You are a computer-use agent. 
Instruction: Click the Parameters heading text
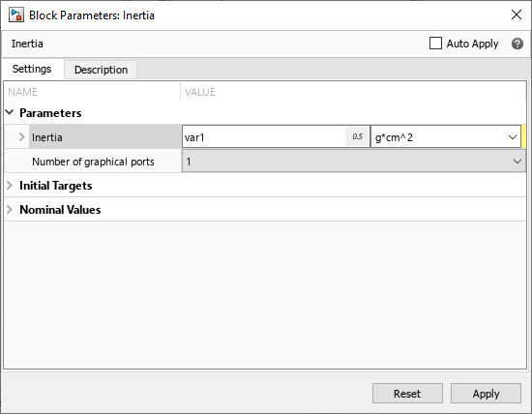(x=50, y=113)
